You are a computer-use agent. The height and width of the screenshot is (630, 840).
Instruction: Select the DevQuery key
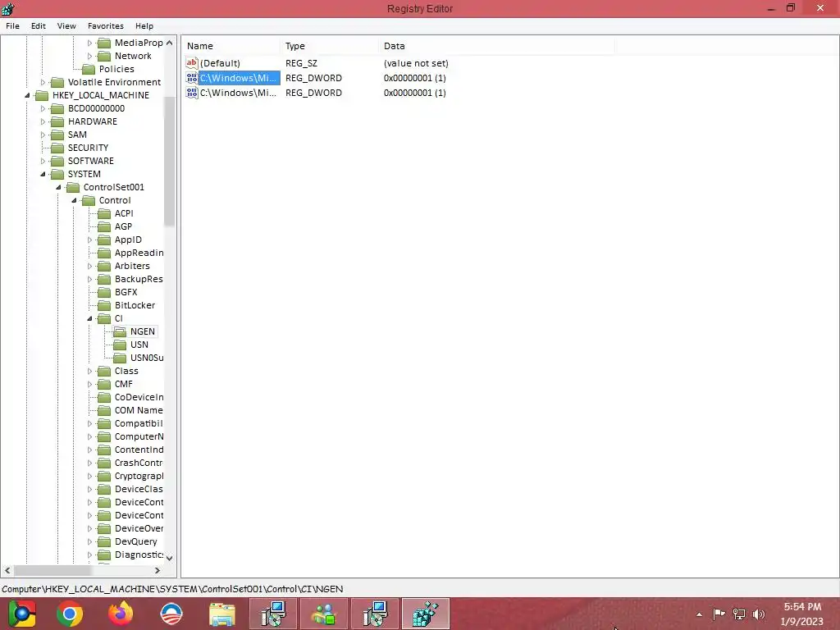pyautogui.click(x=135, y=541)
